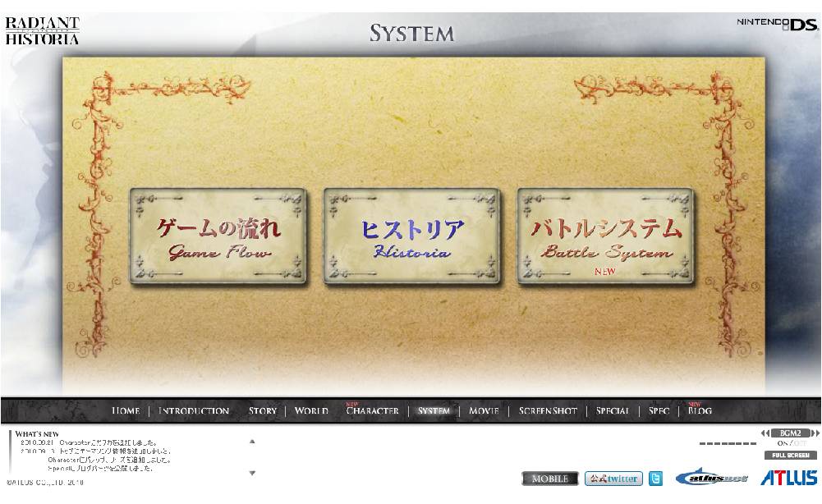This screenshot has width=822, height=504.
Task: Open the Blog page
Action: [x=700, y=410]
